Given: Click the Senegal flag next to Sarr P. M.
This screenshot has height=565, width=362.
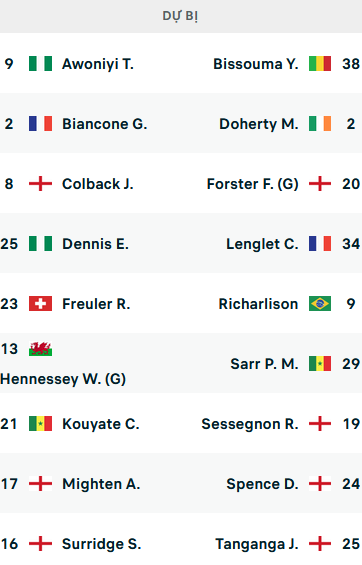Looking at the screenshot, I should click(320, 364).
